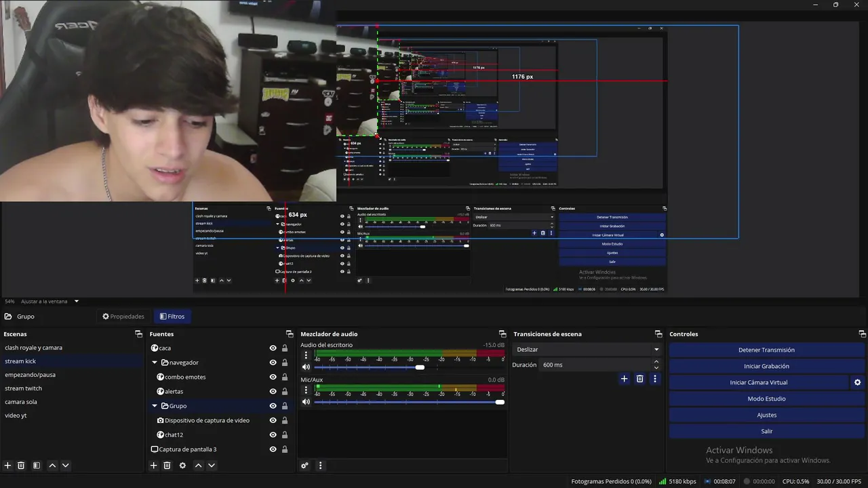Screen dimensions: 868x488
Task: Move source up arrow in Fuentes toolbar
Action: [198, 466]
